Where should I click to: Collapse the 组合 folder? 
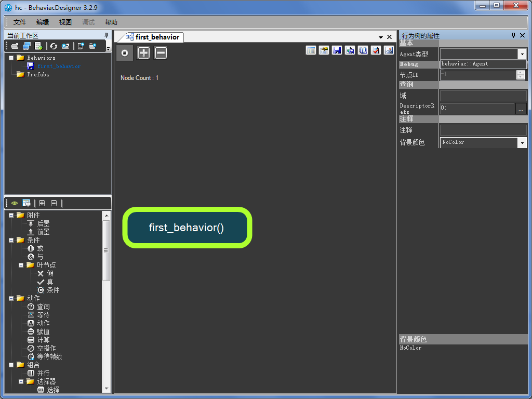pyautogui.click(x=11, y=365)
